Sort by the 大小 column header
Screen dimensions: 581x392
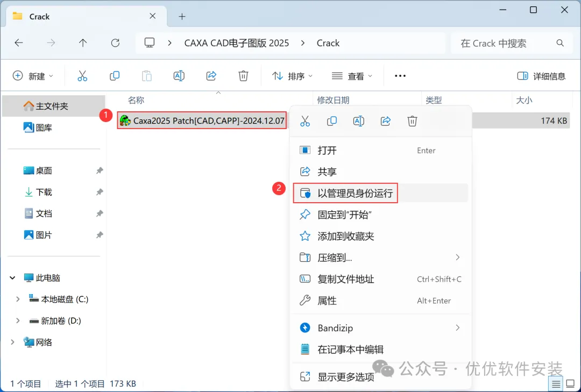point(524,100)
